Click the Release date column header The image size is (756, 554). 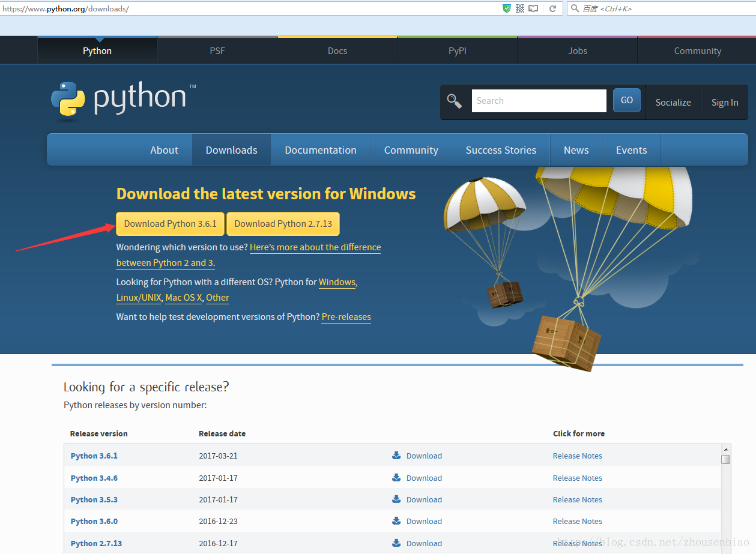tap(222, 433)
